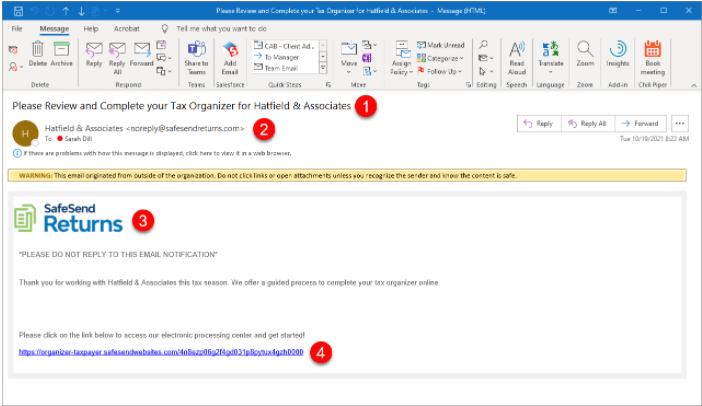Viewport: 702px width, 406px height.
Task: Open Customize Quick Access Toolbar dropdown
Action: click(117, 11)
